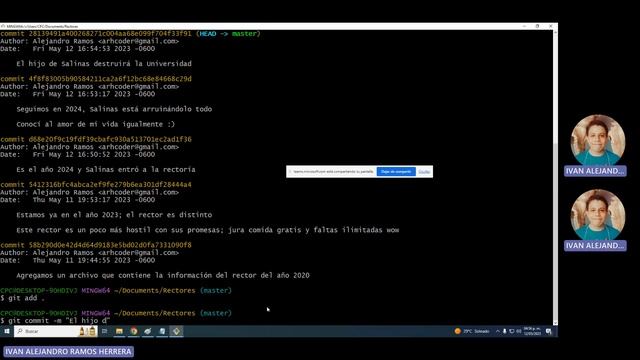Open the notification center icon
This screenshot has width=640, height=360.
pyautogui.click(x=549, y=331)
